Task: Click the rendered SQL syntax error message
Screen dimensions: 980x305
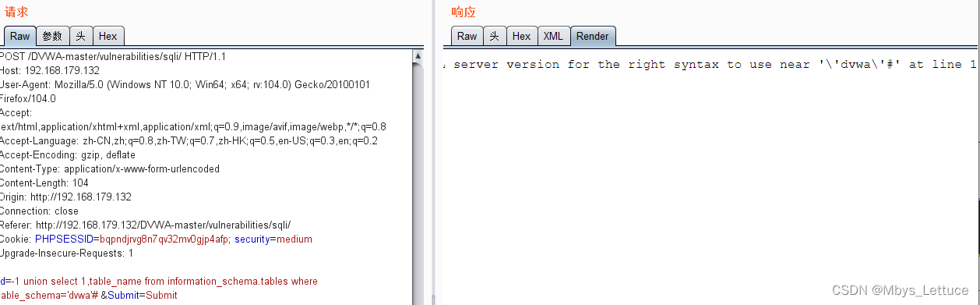Action: 710,65
